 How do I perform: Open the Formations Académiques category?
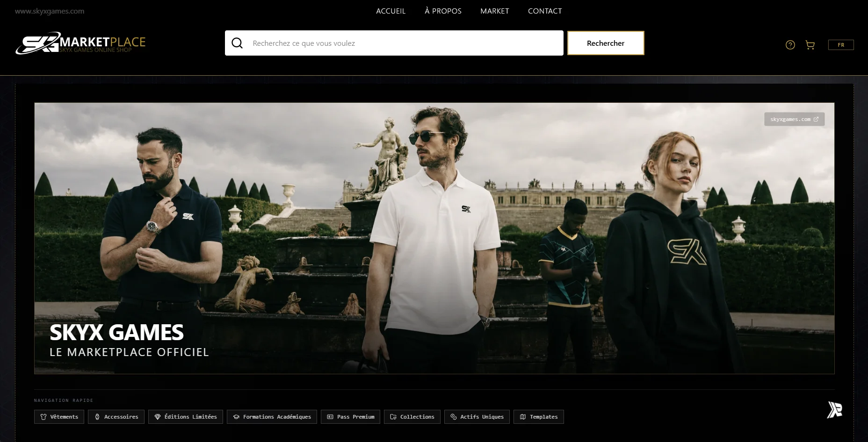(272, 417)
